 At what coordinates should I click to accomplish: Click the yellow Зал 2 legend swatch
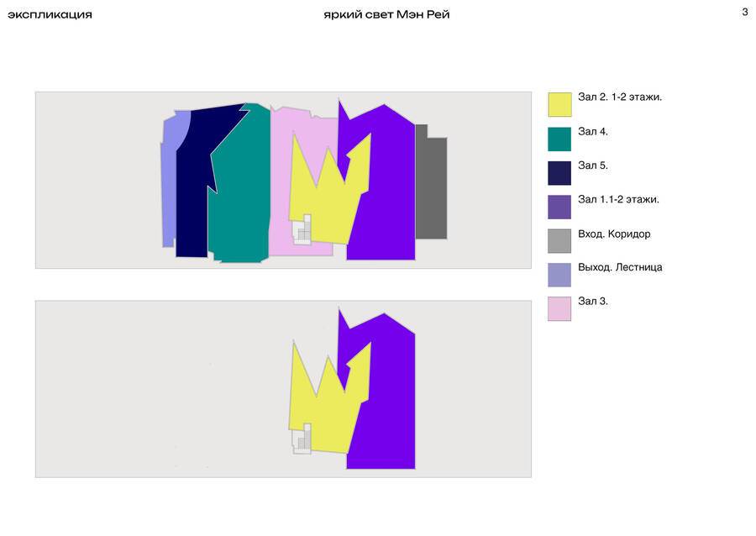[x=559, y=105]
